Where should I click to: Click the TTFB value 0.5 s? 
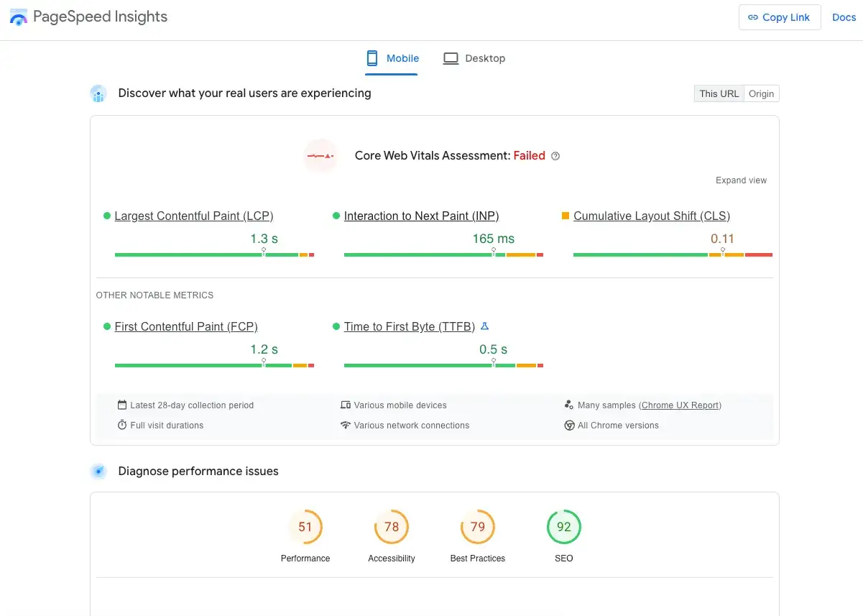(494, 349)
